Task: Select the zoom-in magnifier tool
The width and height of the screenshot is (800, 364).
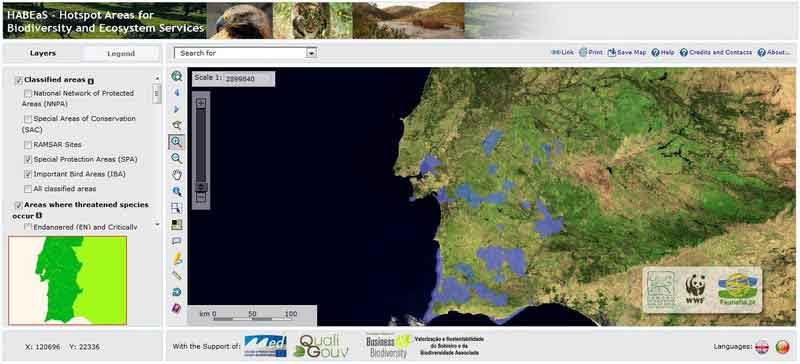Action: 177,141
